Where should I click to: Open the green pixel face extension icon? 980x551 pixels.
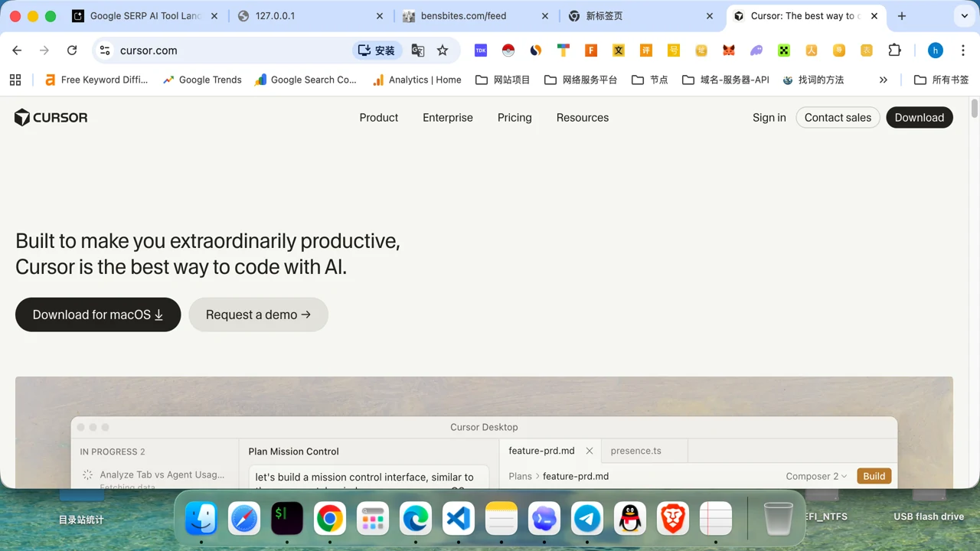click(784, 51)
